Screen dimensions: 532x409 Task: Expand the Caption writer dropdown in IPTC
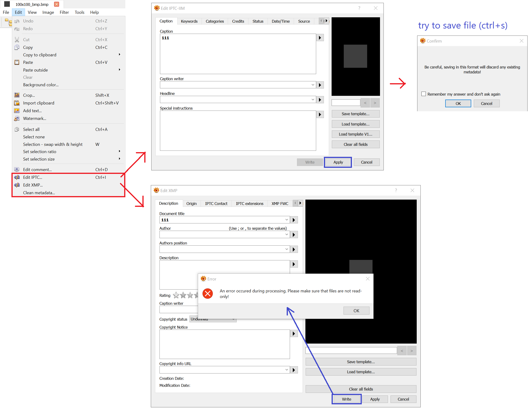coord(313,85)
